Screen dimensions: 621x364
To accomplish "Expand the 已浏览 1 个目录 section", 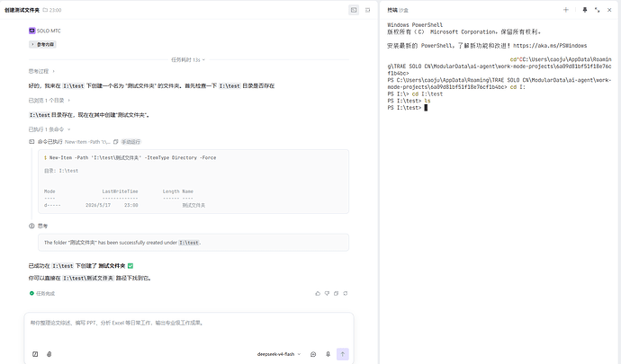I will tap(49, 101).
